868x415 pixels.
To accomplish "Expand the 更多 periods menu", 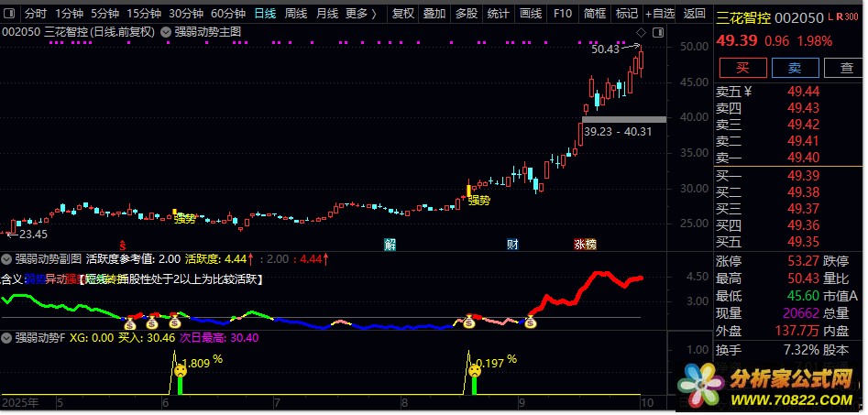I will tap(361, 13).
